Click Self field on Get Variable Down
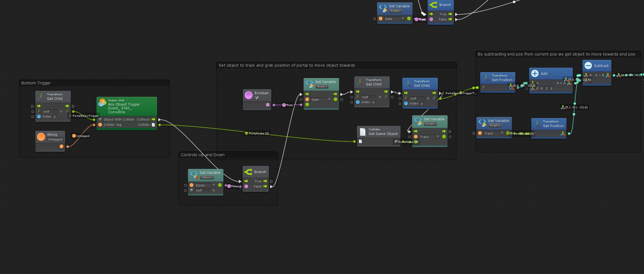The width and height of the screenshot is (644, 274). pos(203,190)
